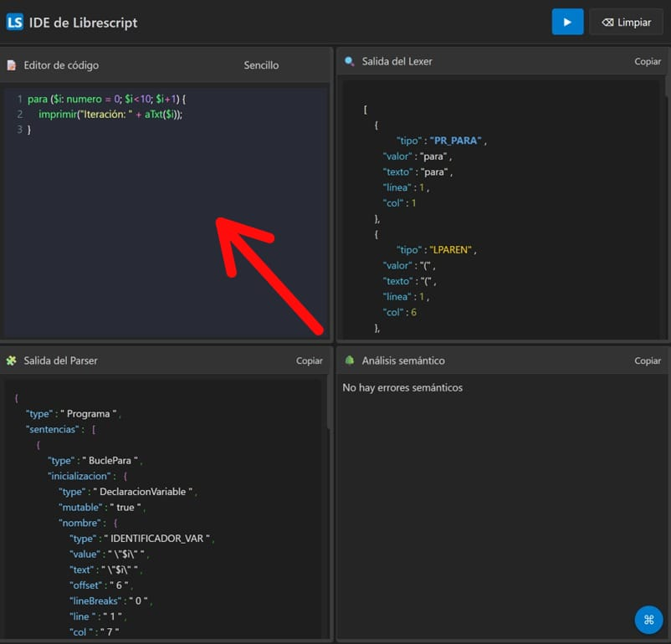Click the "sentencias" key in parser output
The image size is (671, 644).
click(x=53, y=429)
